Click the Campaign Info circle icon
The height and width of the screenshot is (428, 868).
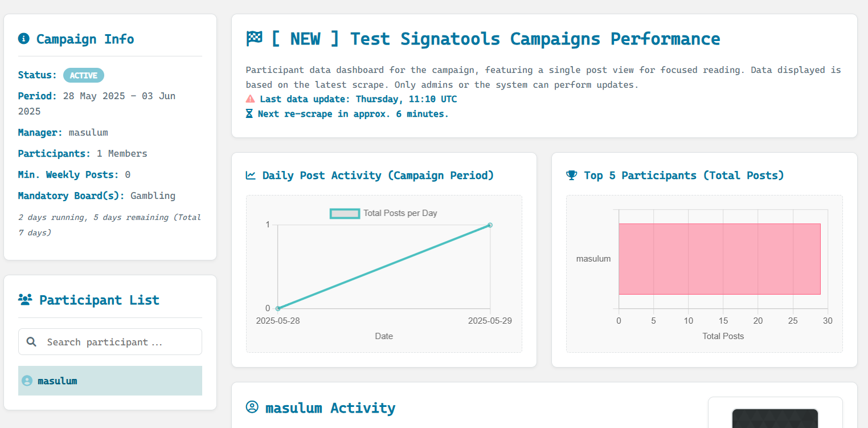(23, 39)
